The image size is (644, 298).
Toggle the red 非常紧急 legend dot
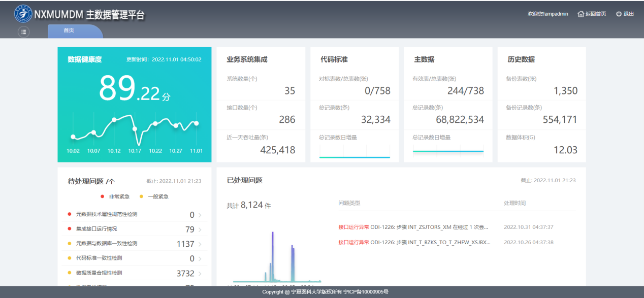104,196
